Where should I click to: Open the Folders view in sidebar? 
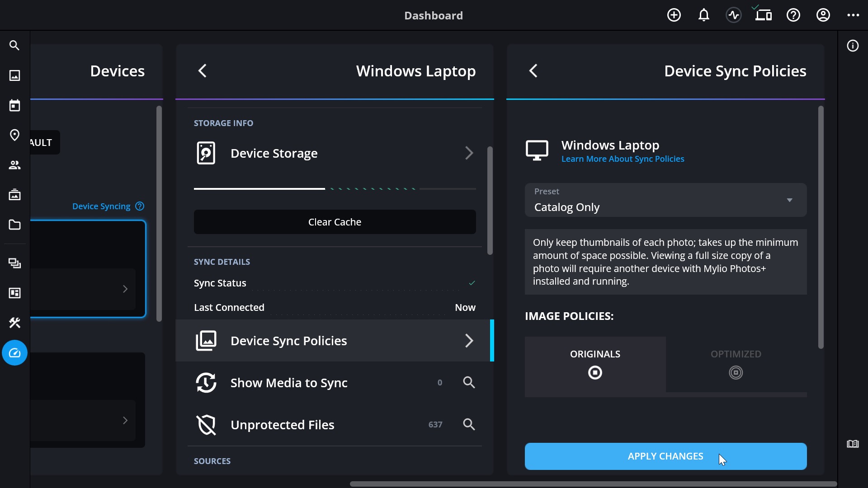(x=14, y=225)
